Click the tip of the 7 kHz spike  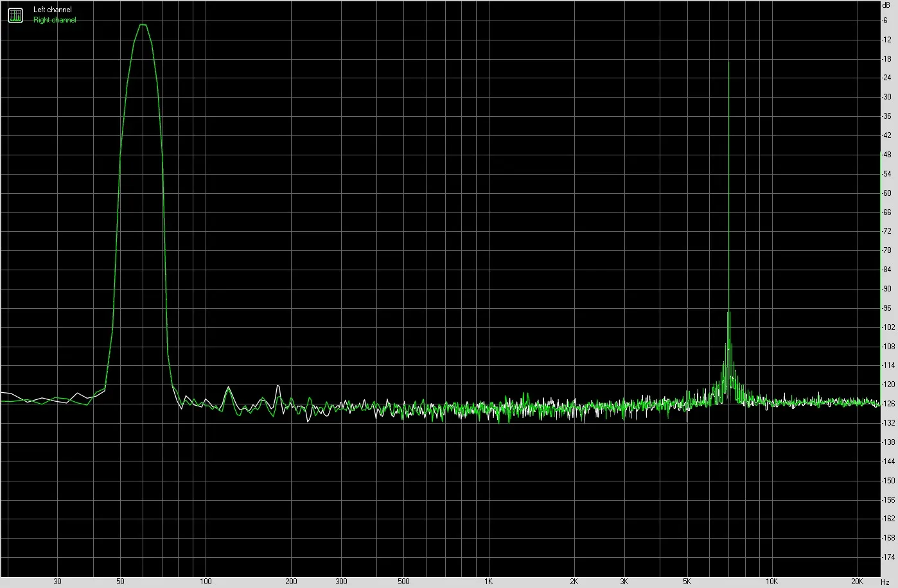tap(728, 63)
